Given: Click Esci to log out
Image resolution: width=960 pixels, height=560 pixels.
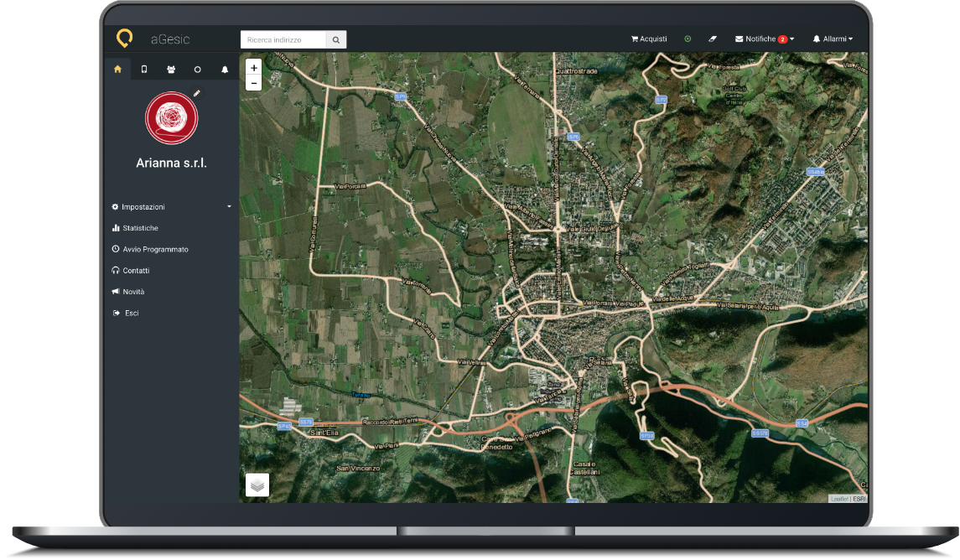Looking at the screenshot, I should pyautogui.click(x=131, y=314).
